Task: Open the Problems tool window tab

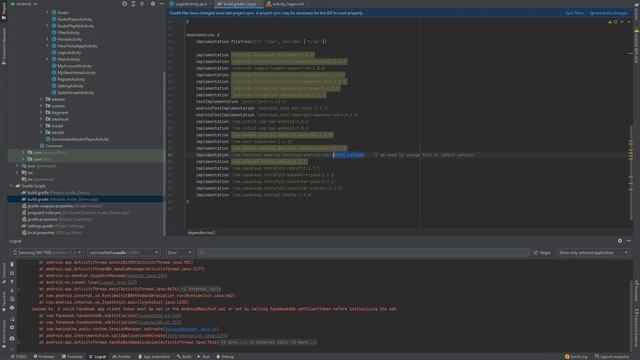Action: [x=44, y=356]
